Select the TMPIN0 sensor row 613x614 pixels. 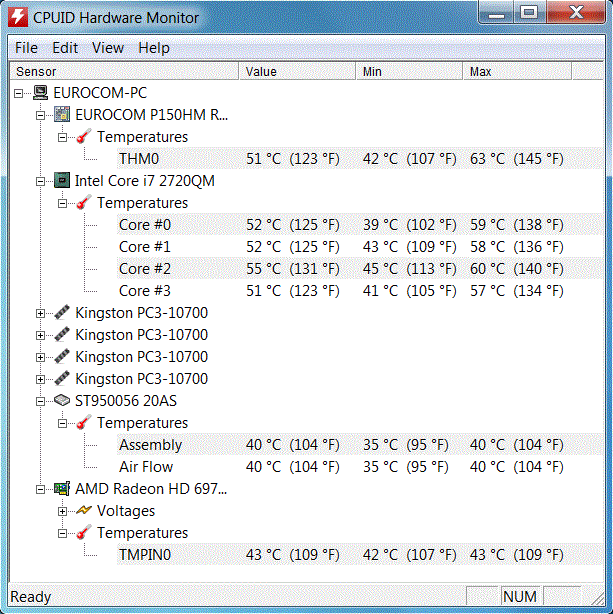coord(360,554)
